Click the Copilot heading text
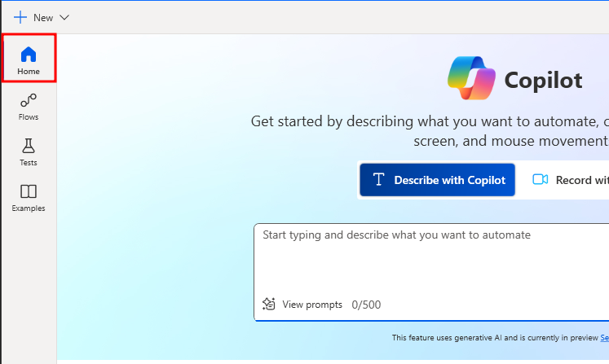This screenshot has width=609, height=364. (543, 81)
